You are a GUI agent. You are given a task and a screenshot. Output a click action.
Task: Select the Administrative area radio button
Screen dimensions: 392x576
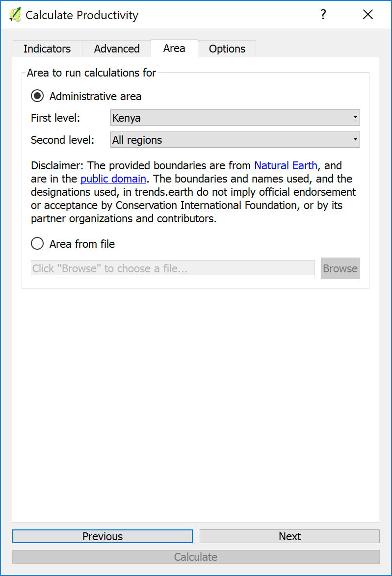coord(37,96)
